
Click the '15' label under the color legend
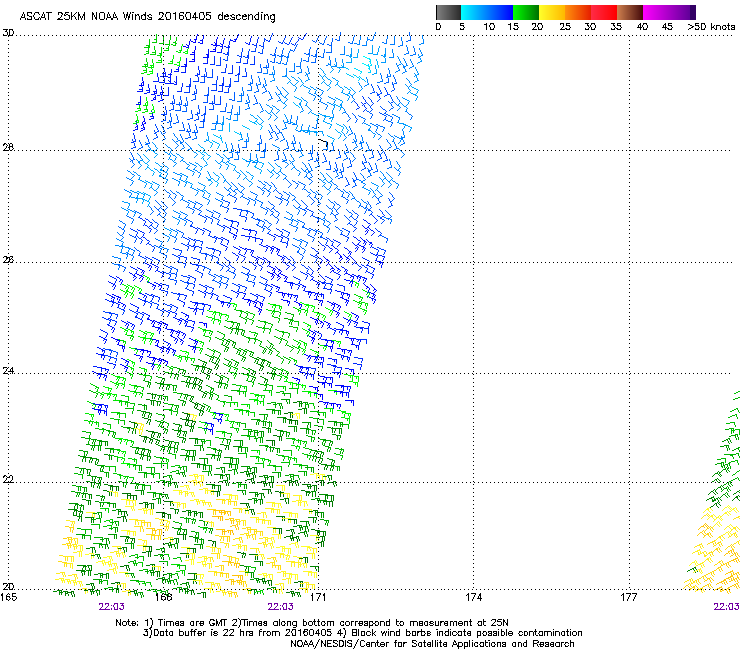point(513,27)
